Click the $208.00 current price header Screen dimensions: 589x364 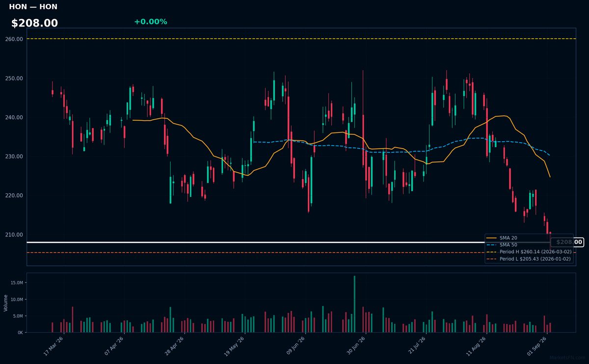[34, 23]
